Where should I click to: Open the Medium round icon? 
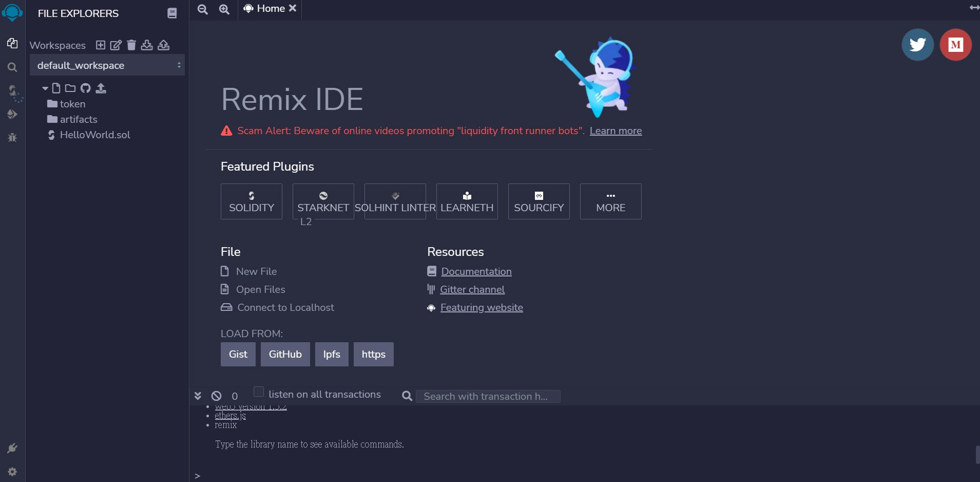956,45
